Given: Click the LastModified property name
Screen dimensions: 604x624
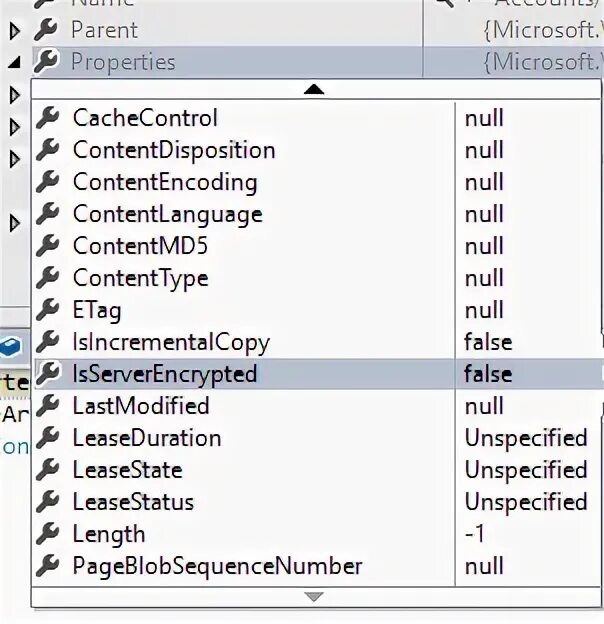Looking at the screenshot, I should [x=141, y=406].
